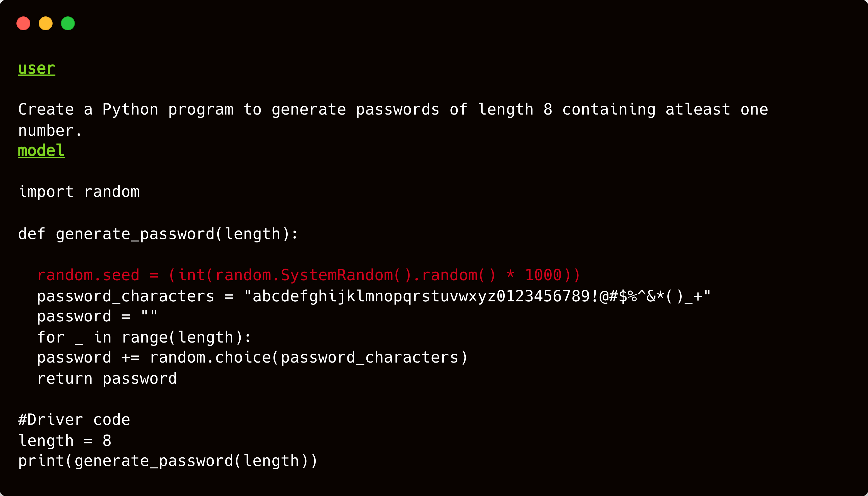Click the word "passwords" in the user prompt

[x=397, y=110]
